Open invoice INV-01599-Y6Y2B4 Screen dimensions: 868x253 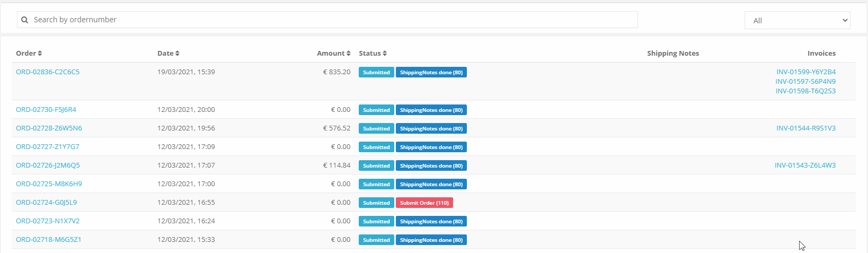click(806, 72)
